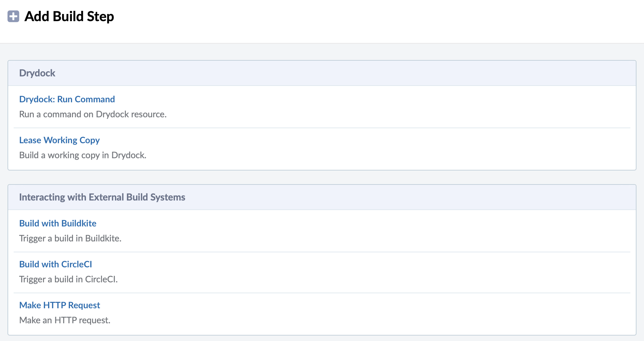
Task: Click 'Trigger a build in CircleCI' description
Action: tap(68, 279)
